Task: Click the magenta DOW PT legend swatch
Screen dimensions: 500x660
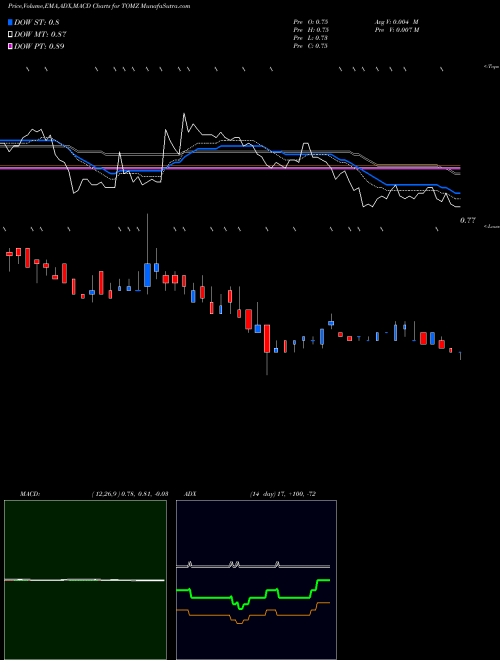Action: click(x=10, y=46)
